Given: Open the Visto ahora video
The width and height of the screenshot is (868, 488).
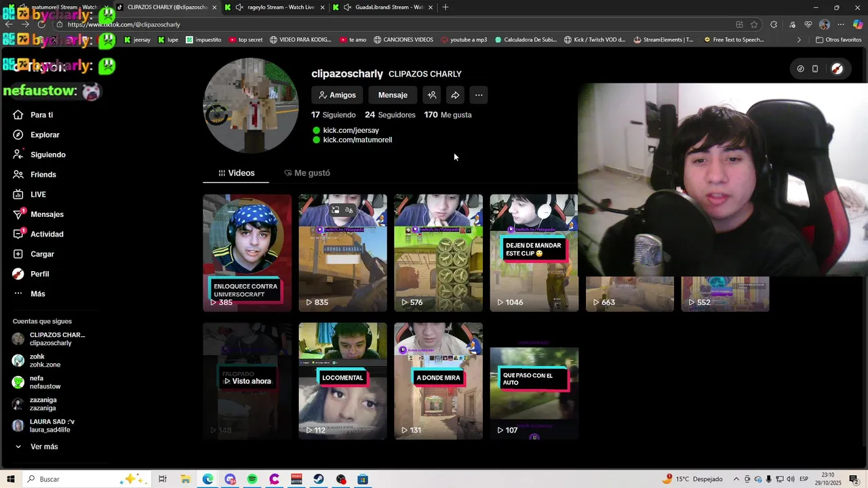Looking at the screenshot, I should point(247,381).
